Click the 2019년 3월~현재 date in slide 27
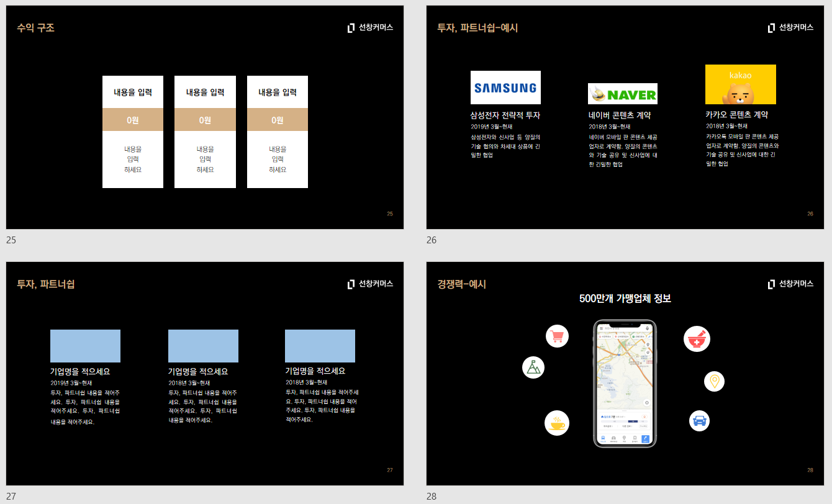The image size is (832, 504). 71,383
